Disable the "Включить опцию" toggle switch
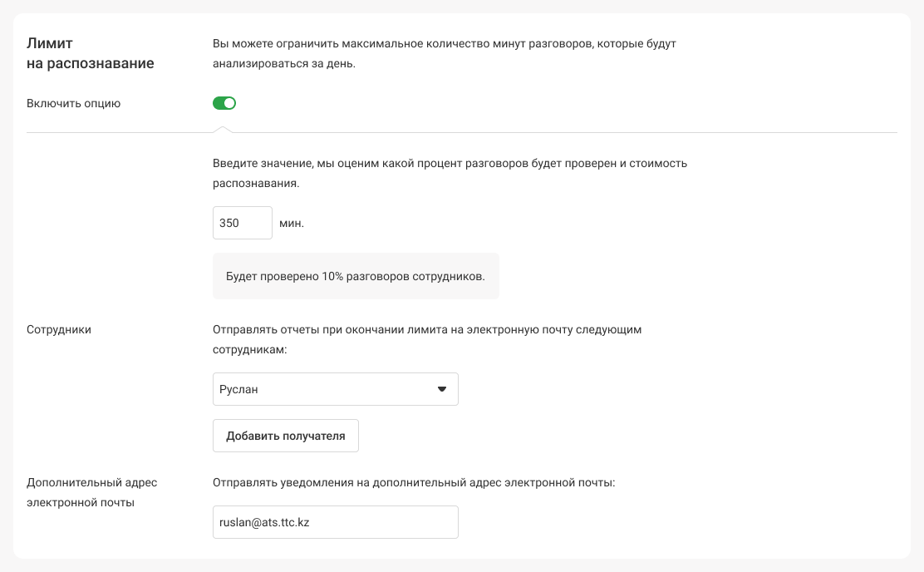 coord(224,103)
